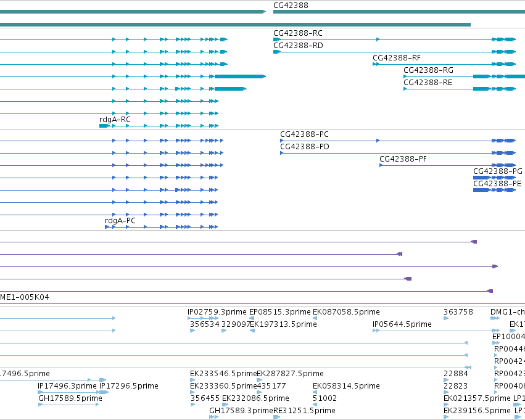Click the CG42388-RG transcript label
Viewport: 525px width, 420px height.
[428, 70]
